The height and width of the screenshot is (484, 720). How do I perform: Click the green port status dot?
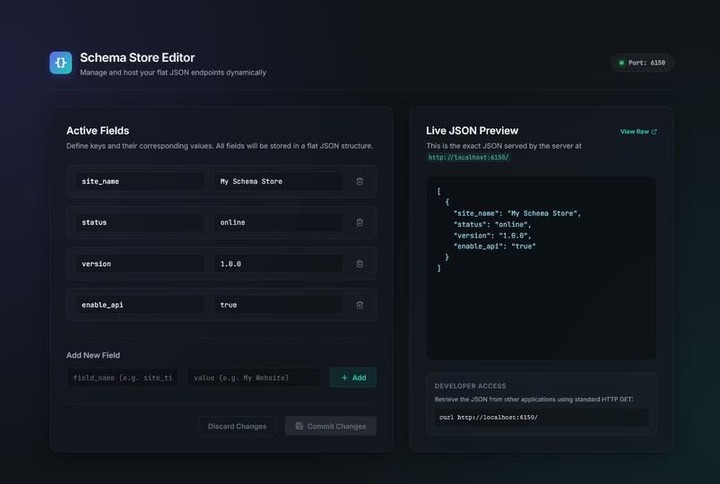(x=622, y=63)
